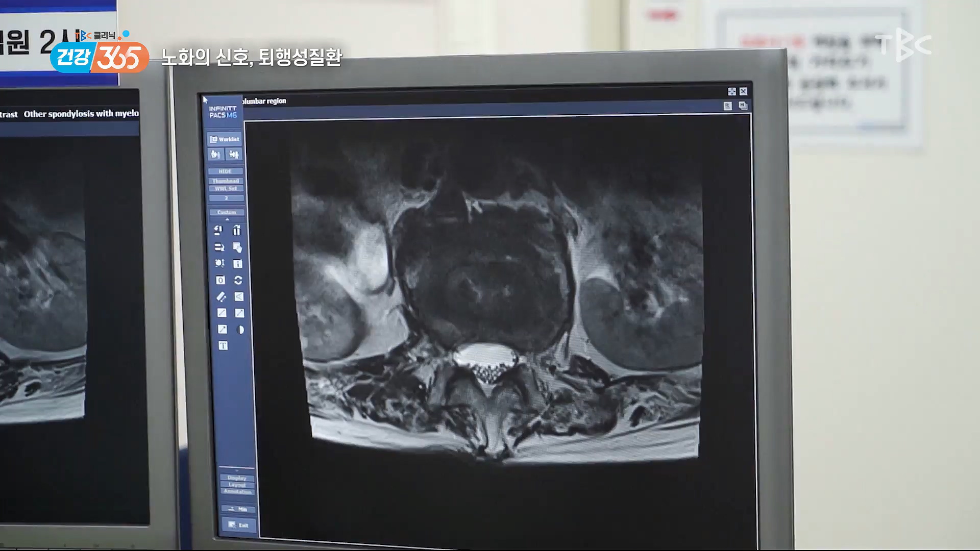This screenshot has width=980, height=551.
Task: Select the pan hand tool icon
Action: pos(237,247)
